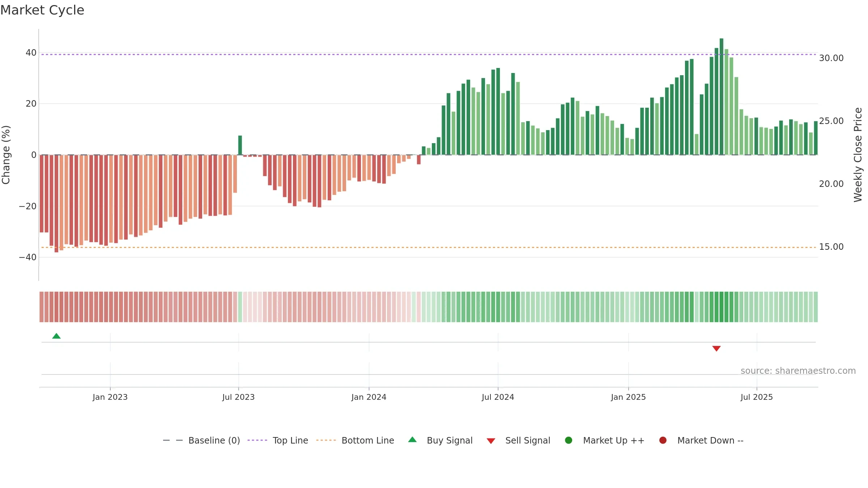
Task: Click the Jan 2024 axis label
Action: (369, 397)
